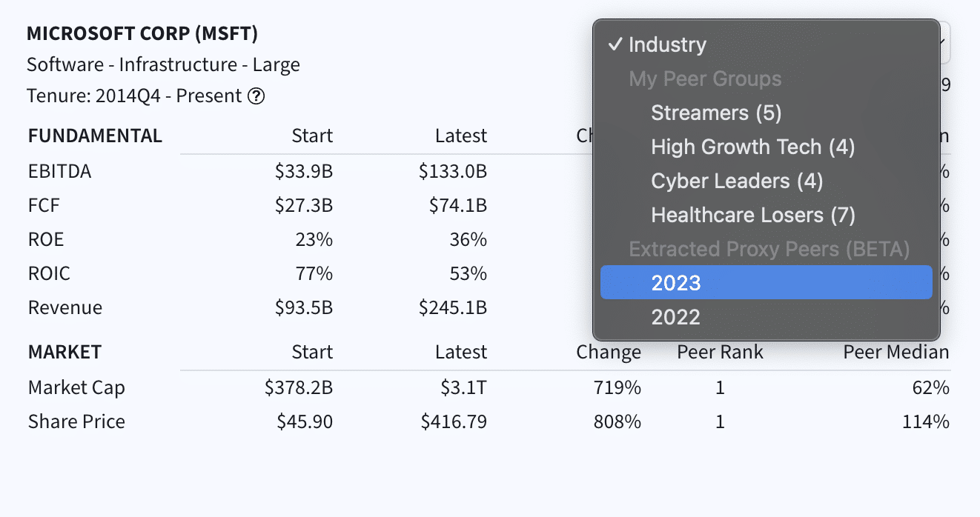Select the ROIC metric row label
The image size is (980, 517).
click(49, 273)
